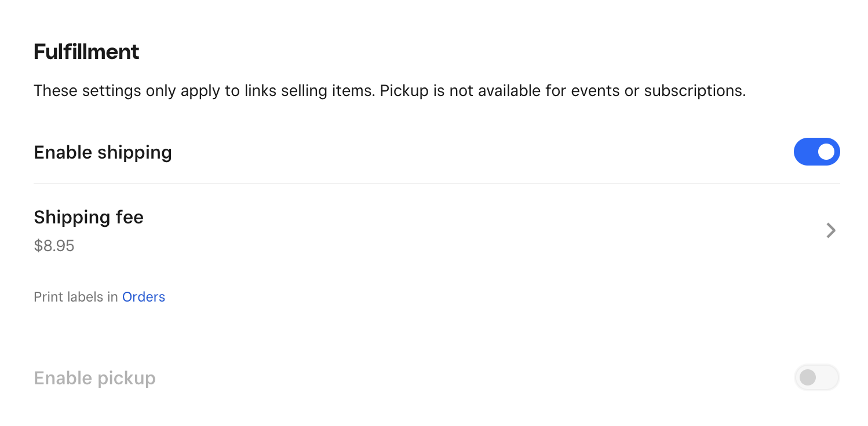Click the Print labels in Orders line
Image resolution: width=868 pixels, height=426 pixels.
(99, 296)
